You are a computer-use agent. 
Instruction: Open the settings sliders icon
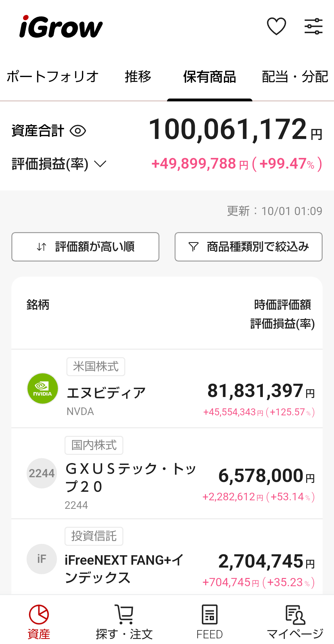tap(313, 27)
